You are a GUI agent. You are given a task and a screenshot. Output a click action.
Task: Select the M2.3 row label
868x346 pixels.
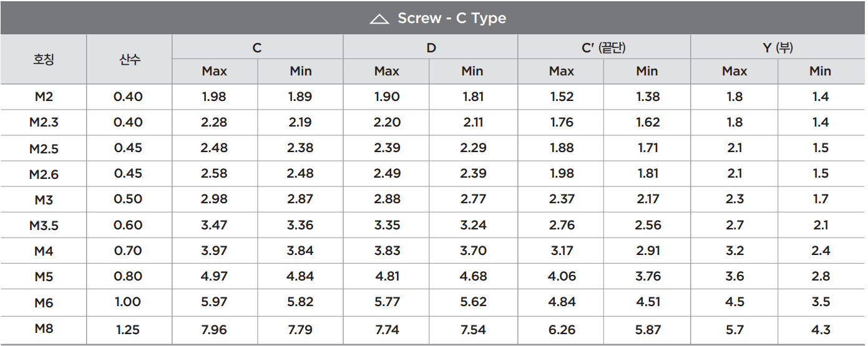[x=44, y=123]
